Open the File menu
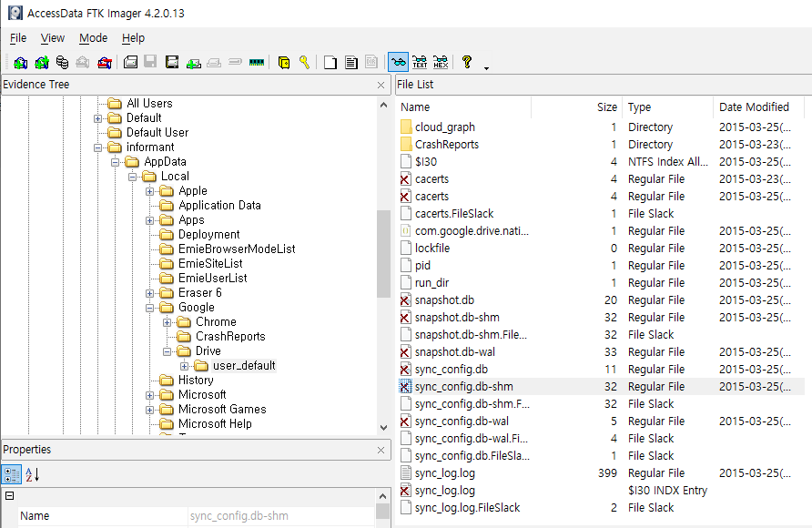Screen dimensions: 812x528 point(18,38)
